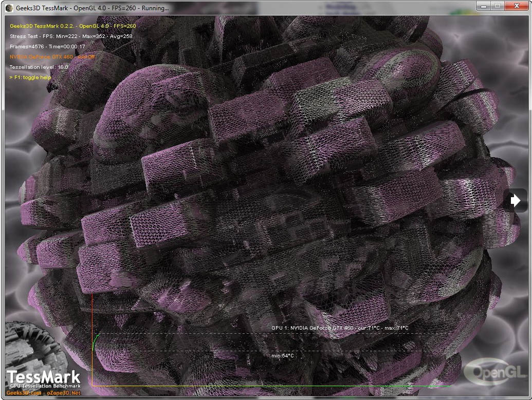
Task: Click the 'Geeks3D.com - oZone3D.Net' link text
Action: [x=43, y=393]
